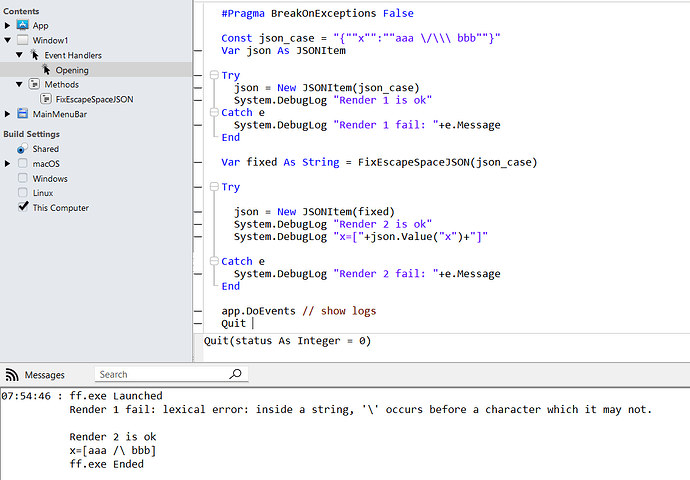This screenshot has height=480, width=690.
Task: Click the Messages feed icon
Action: click(x=12, y=375)
